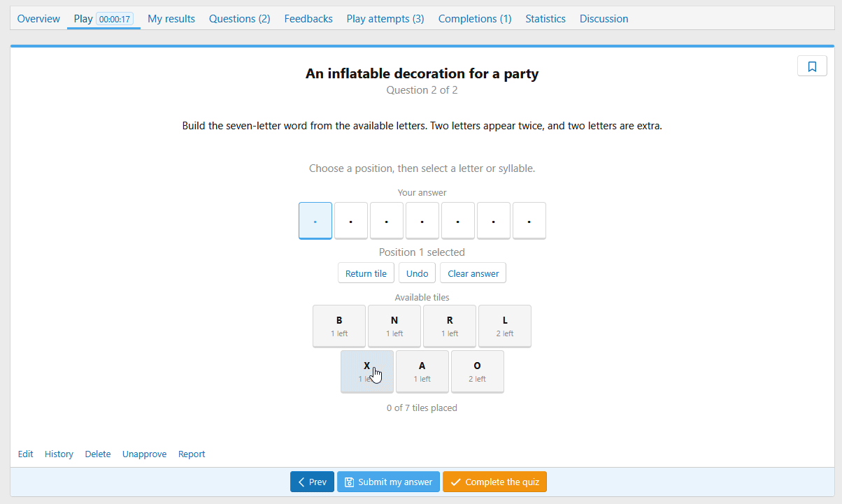Bookmark this question with the bookmark icon

(812, 66)
